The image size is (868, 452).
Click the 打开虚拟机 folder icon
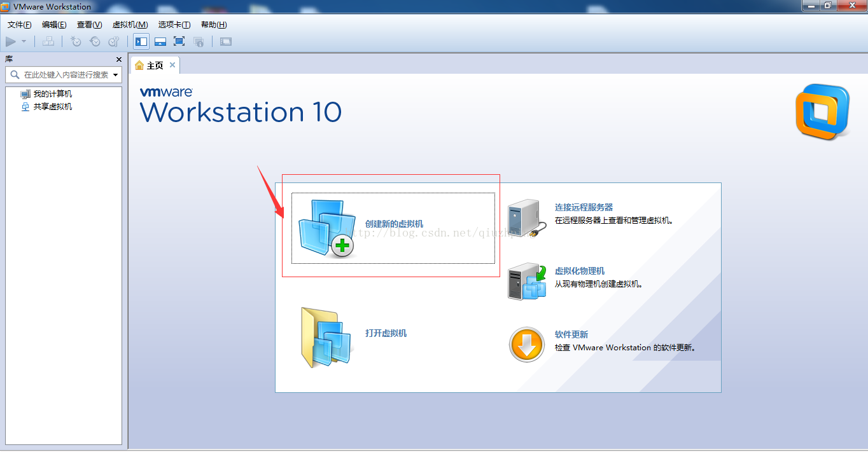click(326, 338)
